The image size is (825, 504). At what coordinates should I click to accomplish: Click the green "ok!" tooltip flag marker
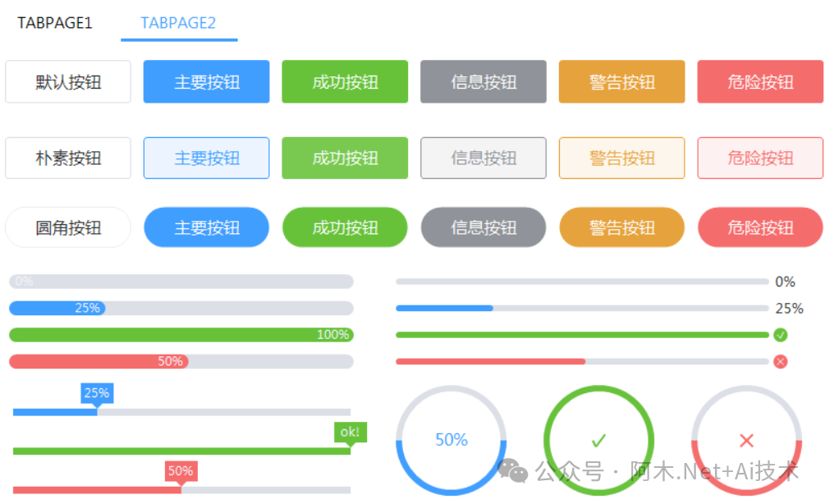[x=350, y=433]
